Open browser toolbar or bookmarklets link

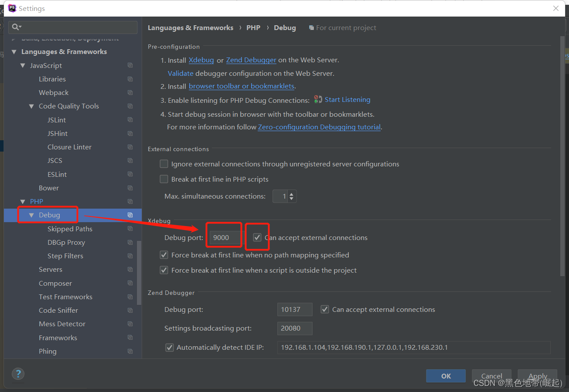point(242,86)
